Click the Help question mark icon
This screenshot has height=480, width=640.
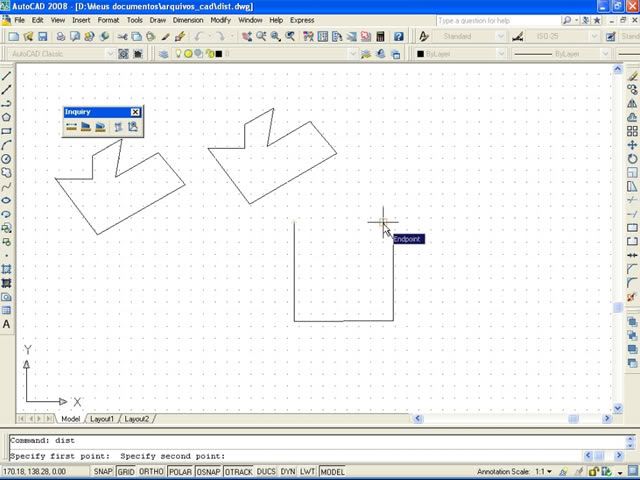(399, 36)
